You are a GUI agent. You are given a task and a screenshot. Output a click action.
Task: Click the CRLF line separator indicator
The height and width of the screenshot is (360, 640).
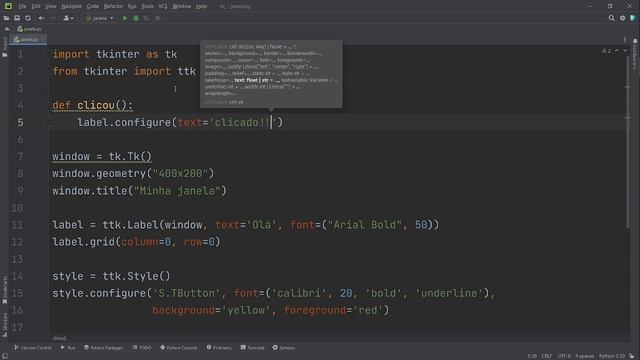click(x=547, y=356)
